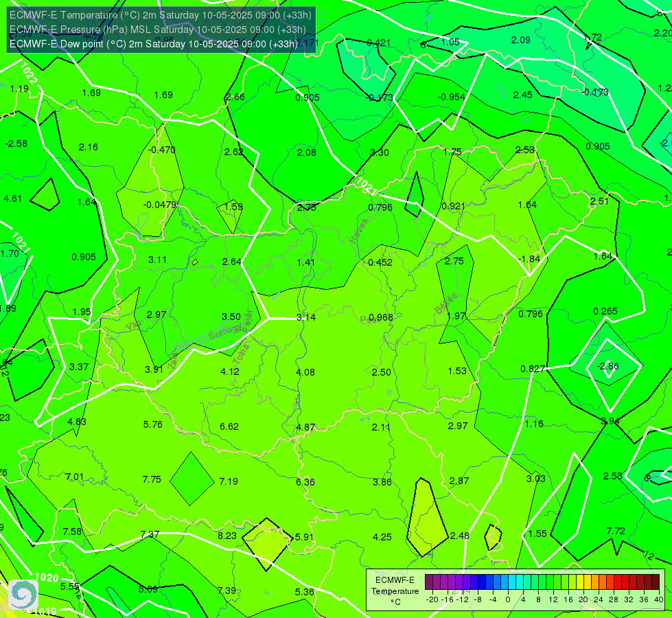Click the dew point value -1.84
The image size is (672, 618).
point(529,259)
